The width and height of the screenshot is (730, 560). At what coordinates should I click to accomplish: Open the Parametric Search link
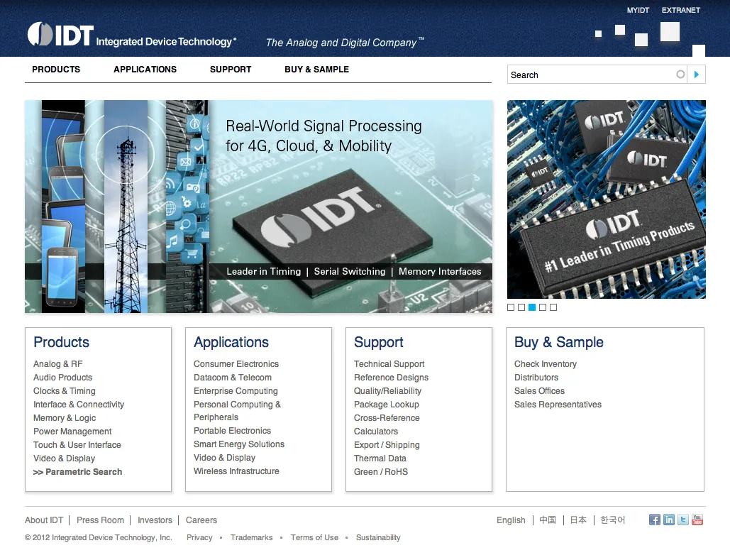pos(77,472)
